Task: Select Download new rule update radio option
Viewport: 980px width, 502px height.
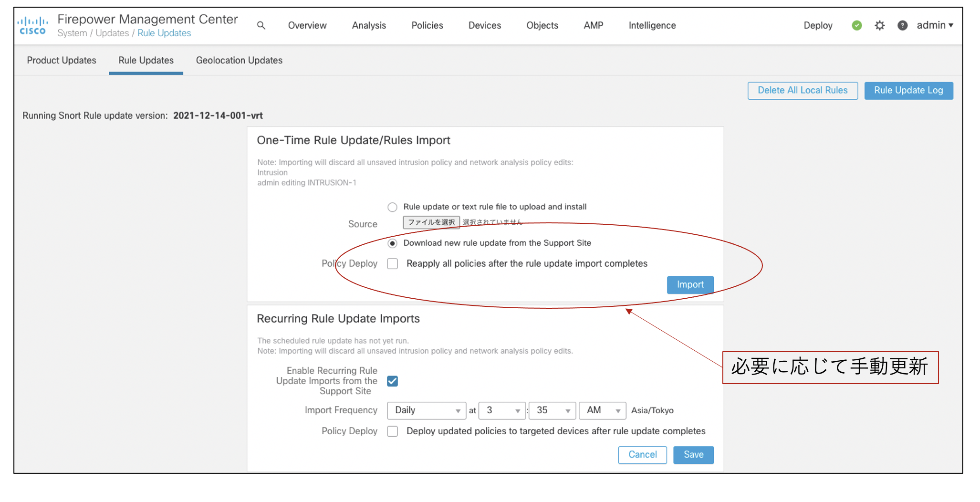Action: click(392, 243)
